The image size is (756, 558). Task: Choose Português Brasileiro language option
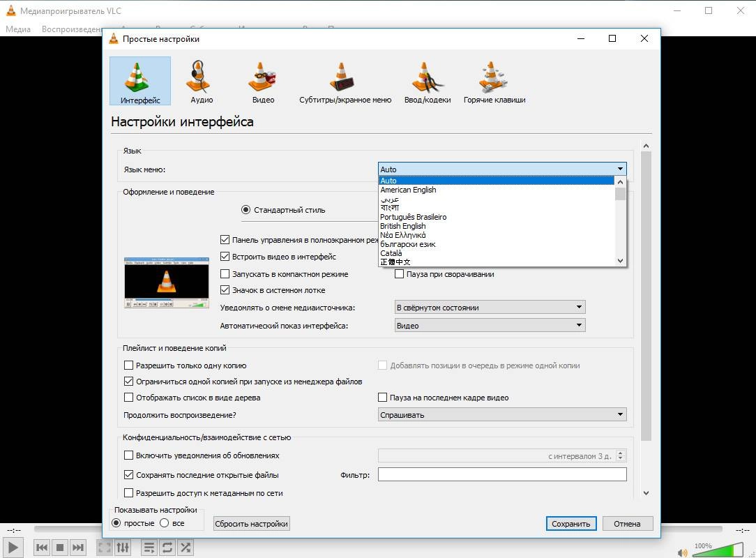[497, 217]
